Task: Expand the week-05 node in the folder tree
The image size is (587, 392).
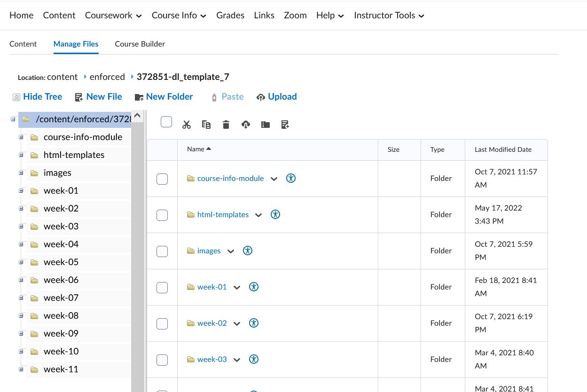Action: click(x=21, y=262)
